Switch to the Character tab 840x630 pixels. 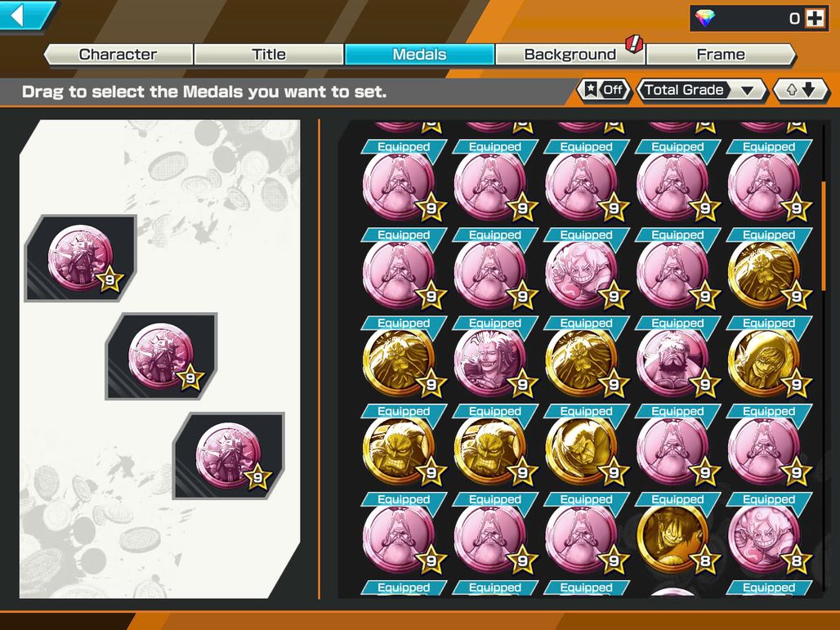(118, 54)
